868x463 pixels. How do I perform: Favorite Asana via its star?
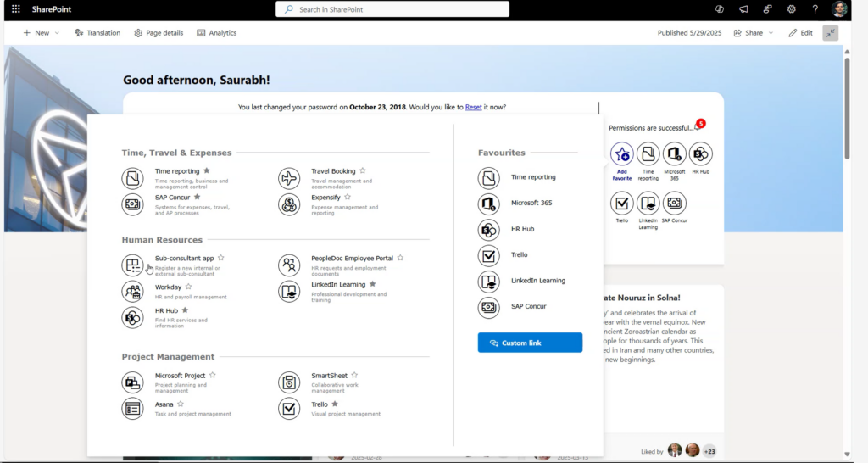tap(181, 404)
